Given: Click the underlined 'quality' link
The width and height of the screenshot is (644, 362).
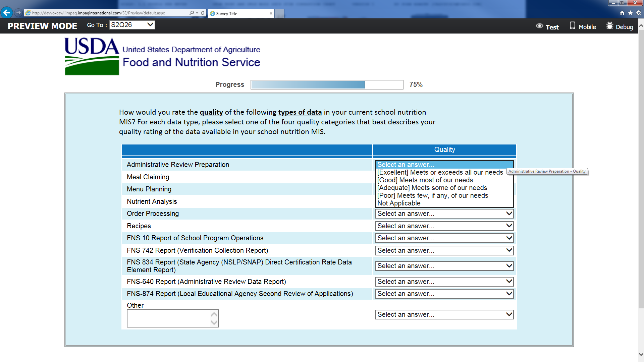Looking at the screenshot, I should (211, 112).
